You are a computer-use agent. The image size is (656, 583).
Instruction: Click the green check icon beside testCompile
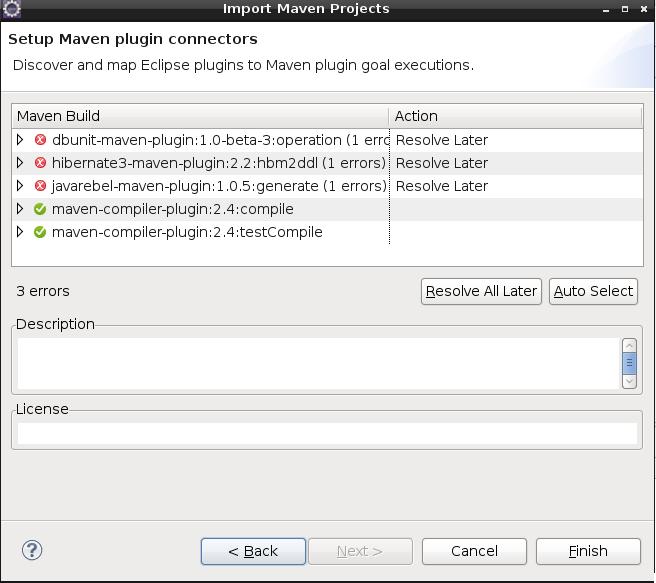point(40,232)
